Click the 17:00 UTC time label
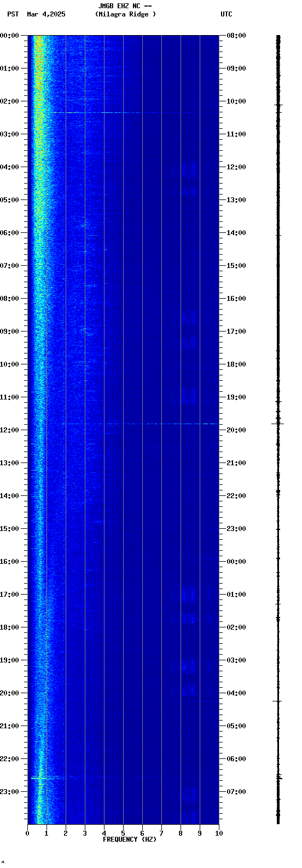Viewport: 302px width, 868px height. coord(236,332)
